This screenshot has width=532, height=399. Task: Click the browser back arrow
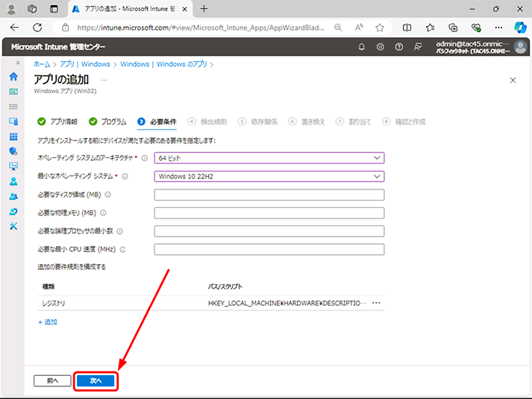15,28
